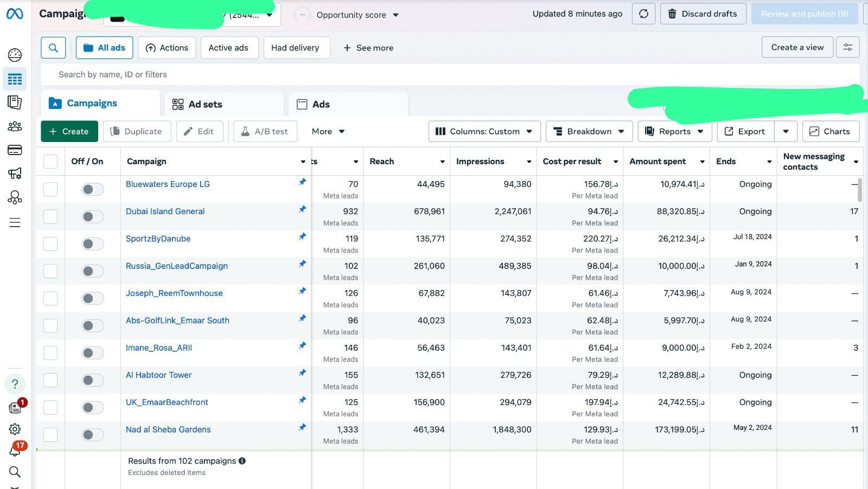This screenshot has height=489, width=868.
Task: Open Reach column sort dropdown arrow
Action: coord(442,162)
